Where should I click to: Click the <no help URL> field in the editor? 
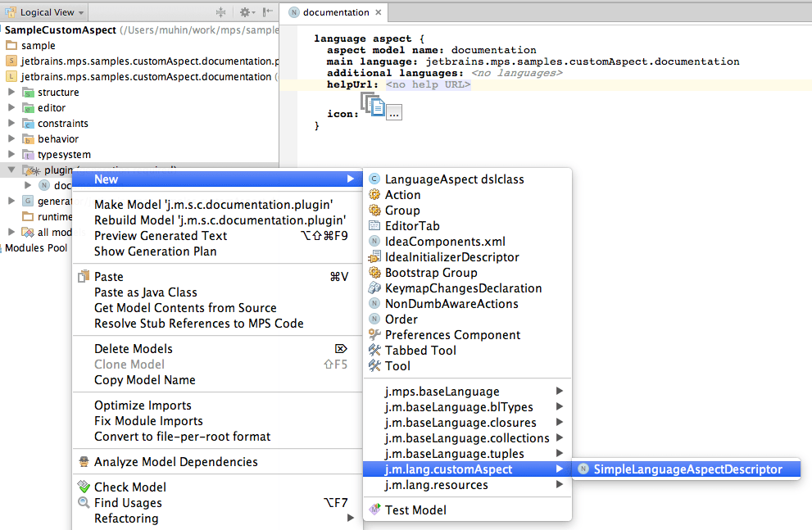tap(429, 84)
